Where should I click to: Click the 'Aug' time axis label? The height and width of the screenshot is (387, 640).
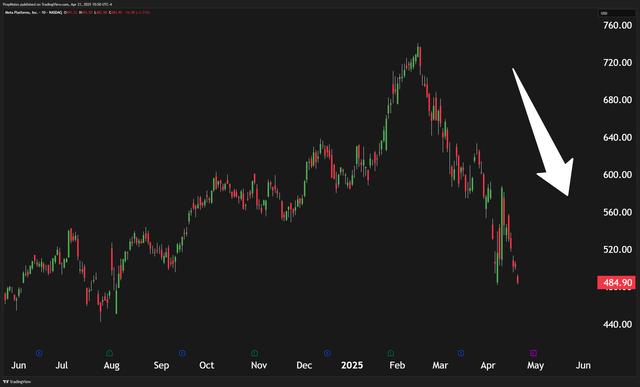coord(111,366)
